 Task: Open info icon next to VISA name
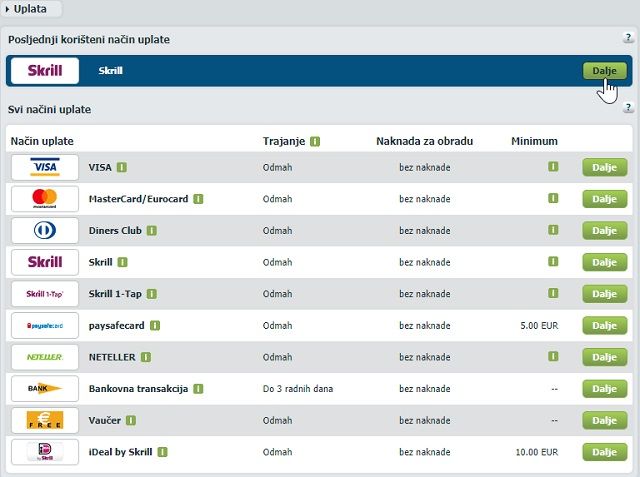(x=122, y=167)
